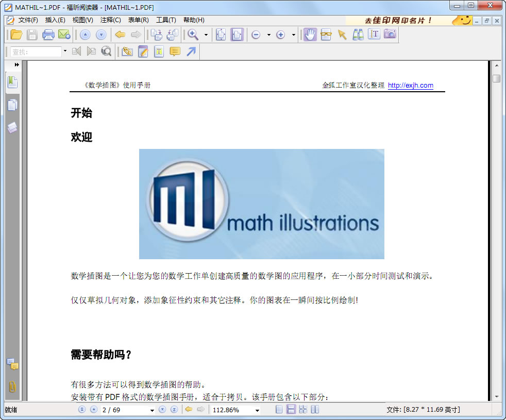Click the binoculars search icon

click(358, 35)
